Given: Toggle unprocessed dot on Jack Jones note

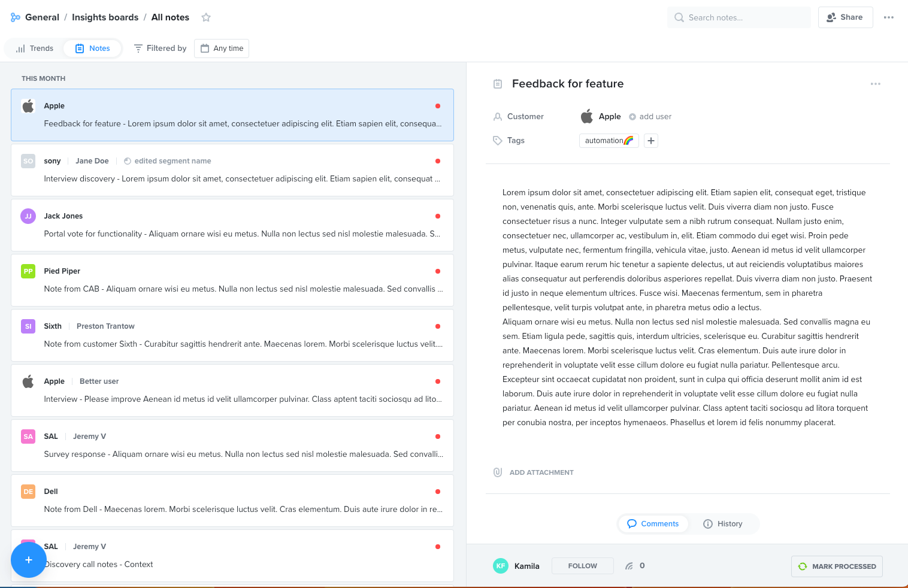Looking at the screenshot, I should point(438,216).
